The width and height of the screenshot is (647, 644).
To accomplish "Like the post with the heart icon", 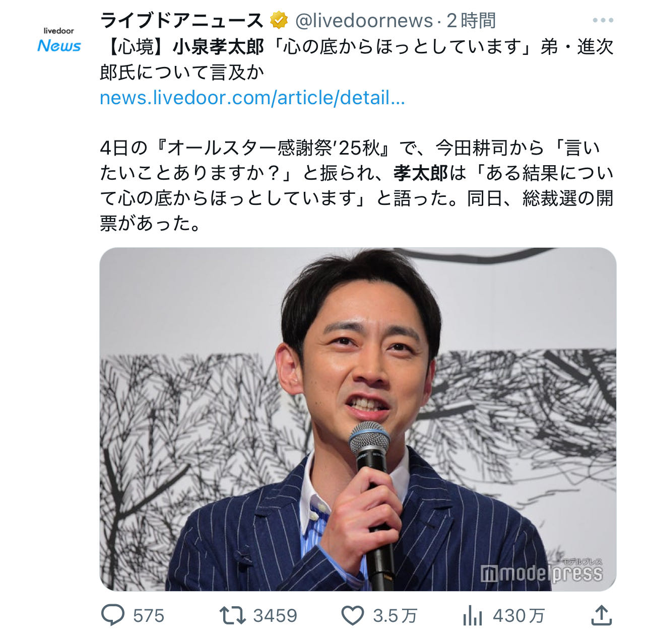I will [353, 615].
